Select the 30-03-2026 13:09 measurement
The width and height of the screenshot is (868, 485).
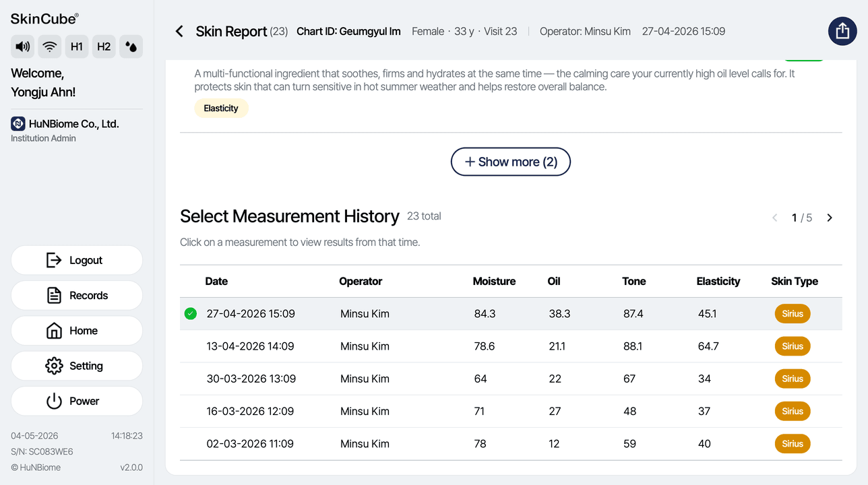pos(511,379)
